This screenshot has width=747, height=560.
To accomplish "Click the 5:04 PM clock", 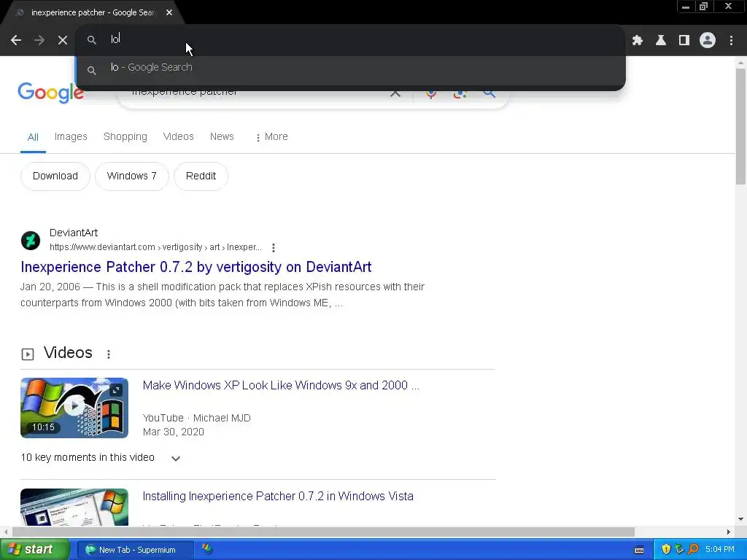I will coord(720,550).
